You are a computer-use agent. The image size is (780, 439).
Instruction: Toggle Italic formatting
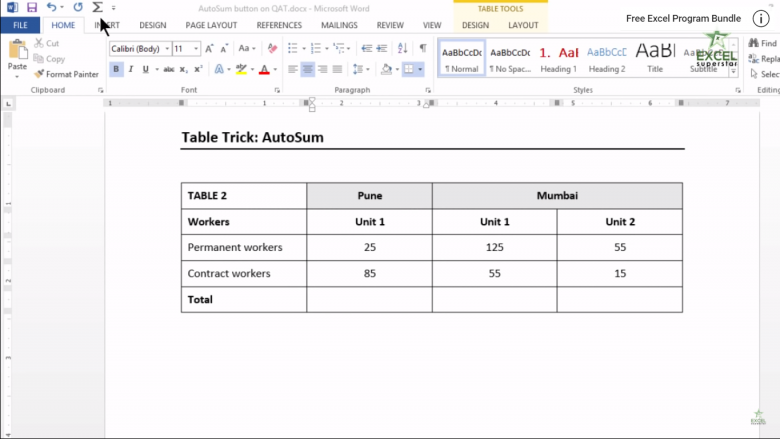[131, 69]
